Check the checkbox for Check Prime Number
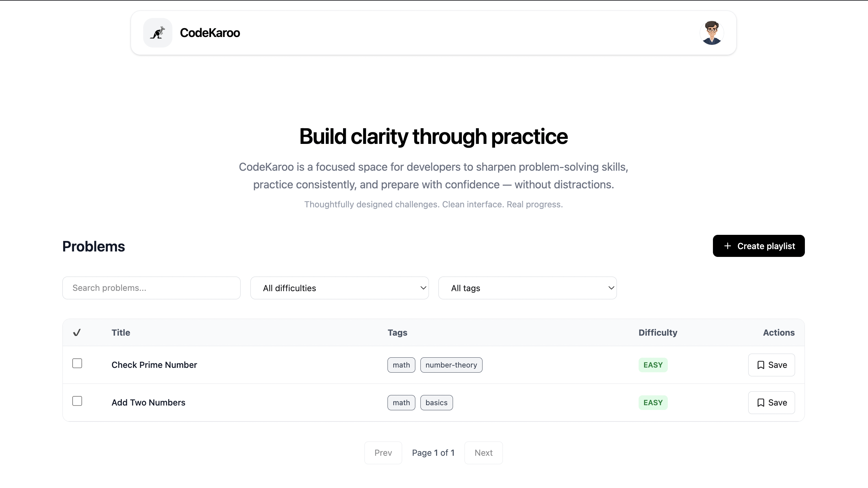868x488 pixels. pos(77,363)
